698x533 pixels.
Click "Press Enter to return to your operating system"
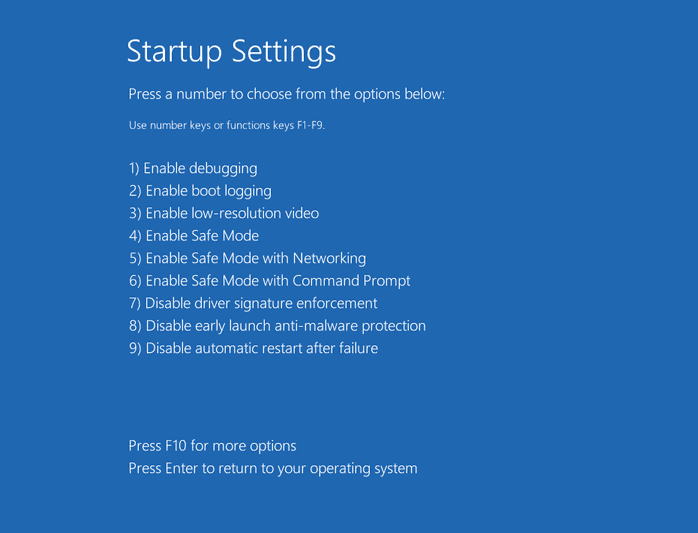tap(273, 468)
